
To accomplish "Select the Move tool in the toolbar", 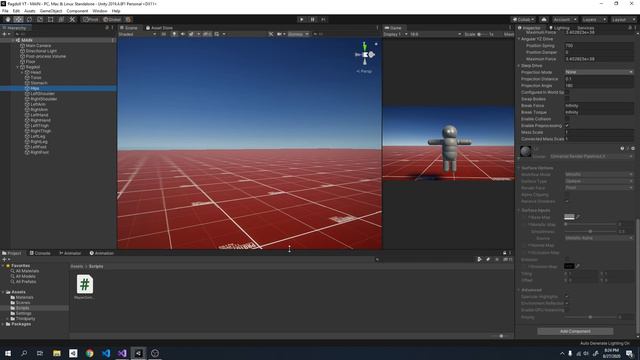I will pyautogui.click(x=18, y=19).
